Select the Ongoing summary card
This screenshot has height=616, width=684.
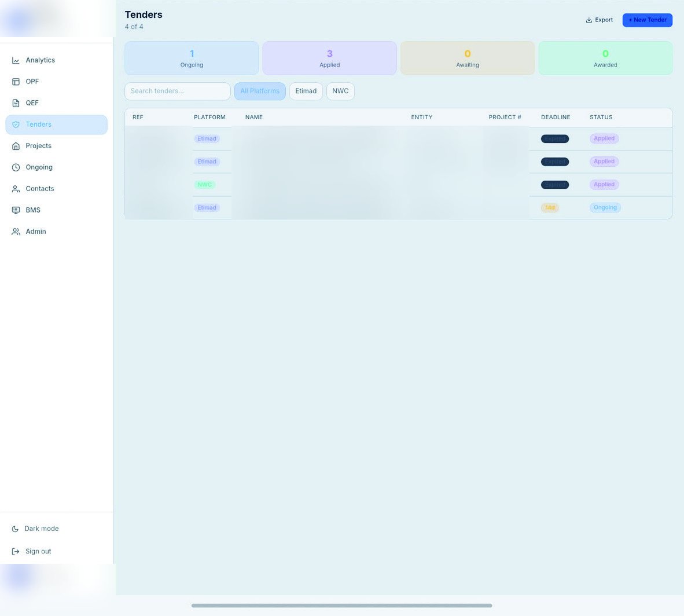[x=192, y=58]
